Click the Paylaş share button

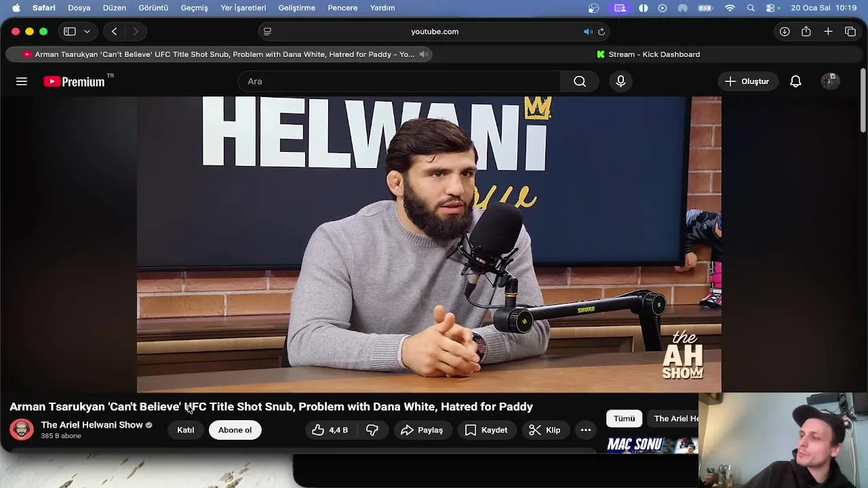tap(422, 430)
